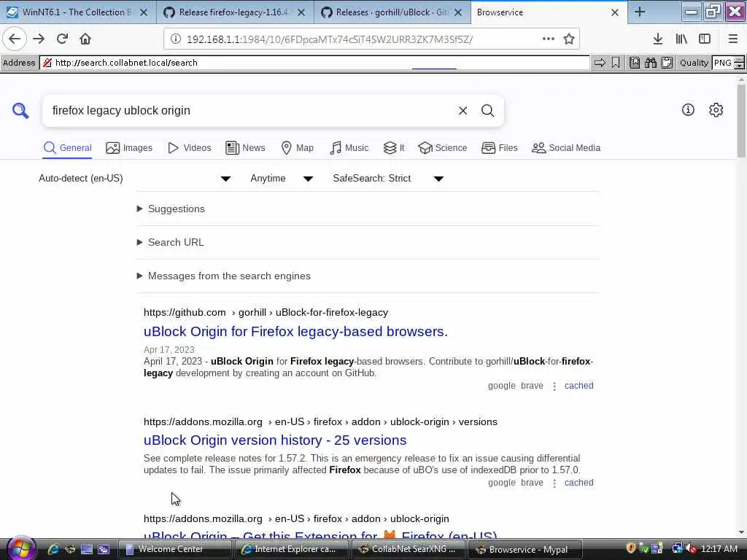Open search preferences gear icon
This screenshot has height=560, width=747.
[716, 110]
